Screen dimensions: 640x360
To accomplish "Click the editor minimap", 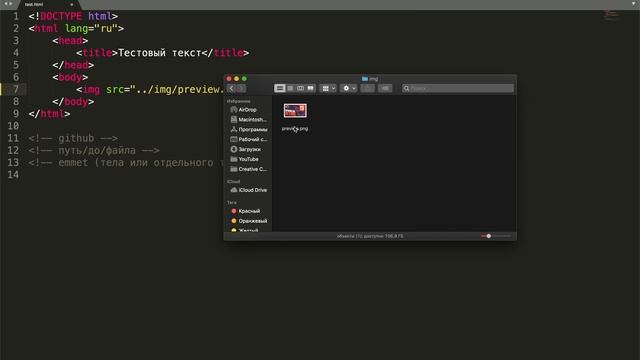I will pos(611,15).
